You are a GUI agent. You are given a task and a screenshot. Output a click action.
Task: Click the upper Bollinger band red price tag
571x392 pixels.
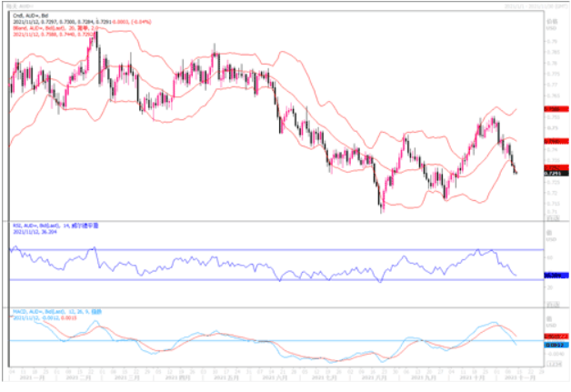click(x=551, y=108)
